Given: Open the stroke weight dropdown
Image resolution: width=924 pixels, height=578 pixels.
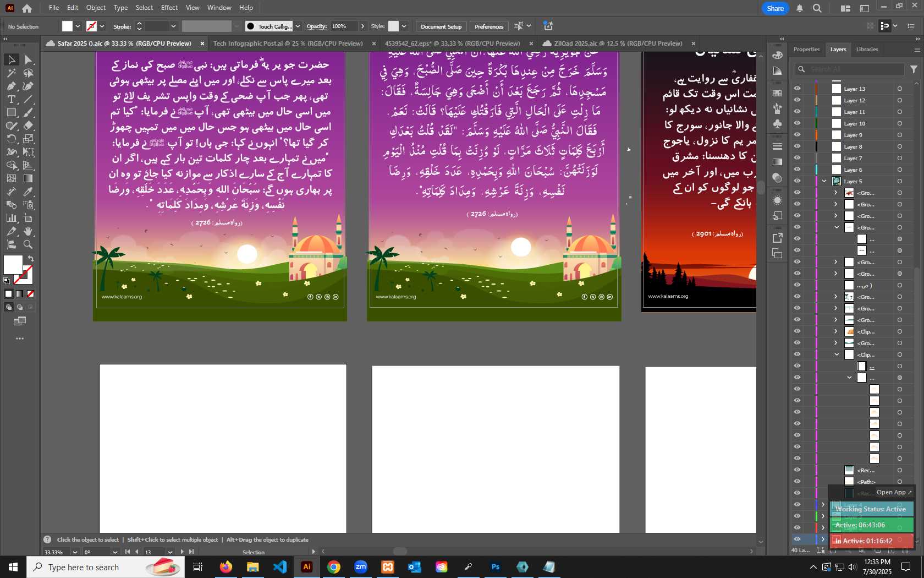Looking at the screenshot, I should tap(173, 26).
